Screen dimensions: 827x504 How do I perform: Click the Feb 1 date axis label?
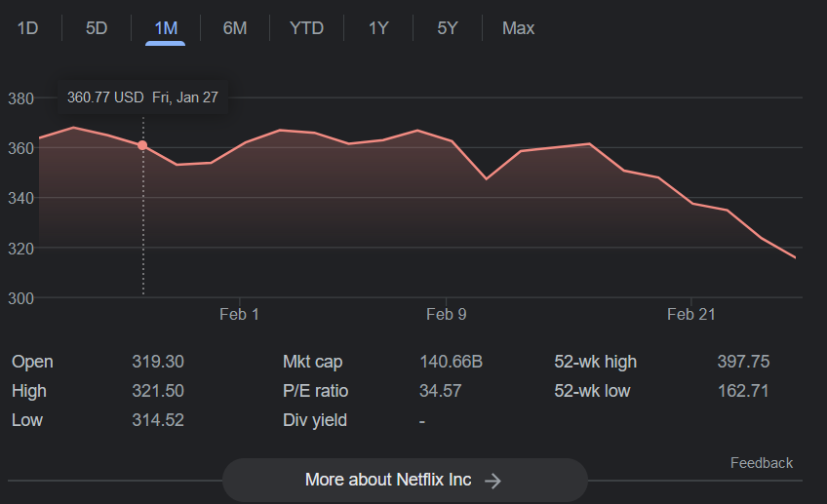click(x=239, y=314)
